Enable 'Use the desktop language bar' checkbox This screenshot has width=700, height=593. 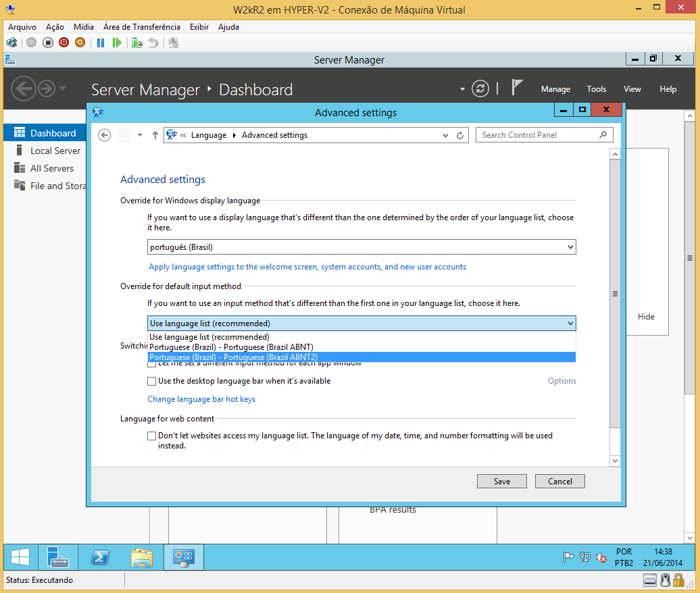click(151, 381)
